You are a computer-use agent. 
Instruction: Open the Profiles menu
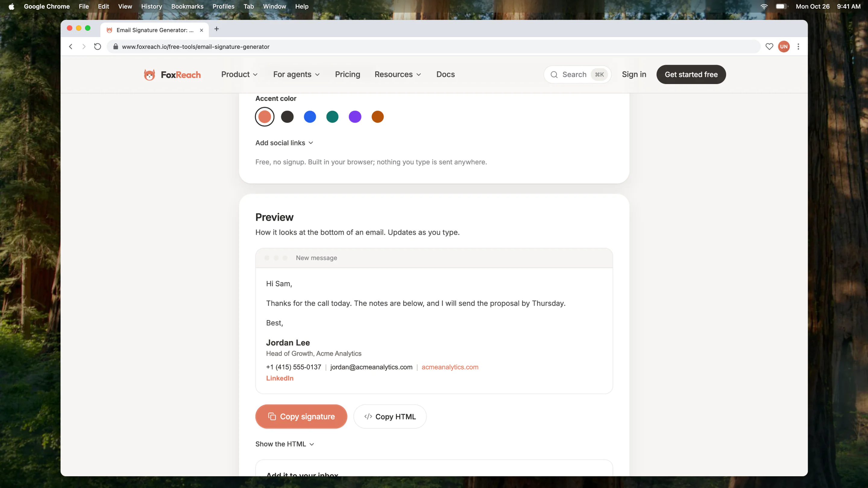coord(223,6)
